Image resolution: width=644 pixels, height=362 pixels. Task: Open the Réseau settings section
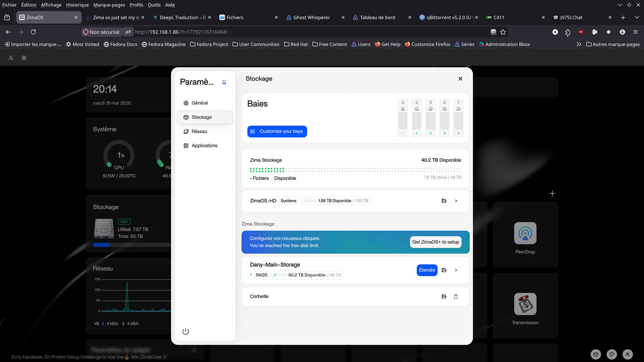[205, 132]
